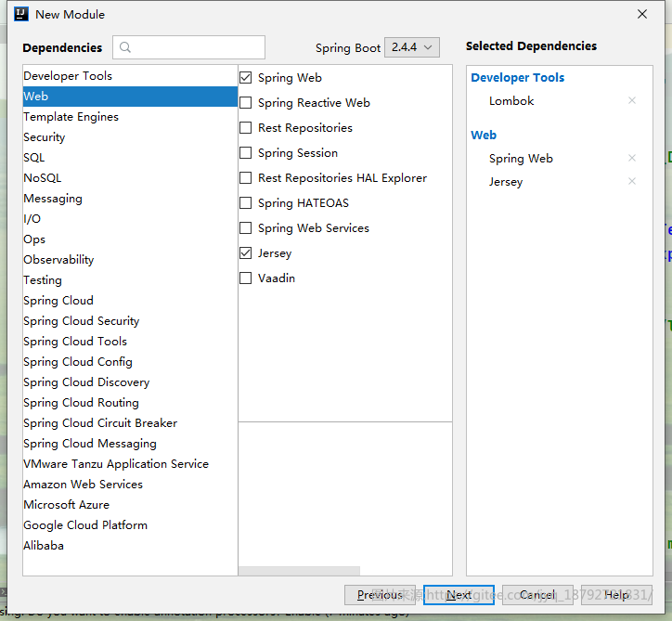Open the Messaging category
The width and height of the screenshot is (672, 621).
pyautogui.click(x=130, y=199)
